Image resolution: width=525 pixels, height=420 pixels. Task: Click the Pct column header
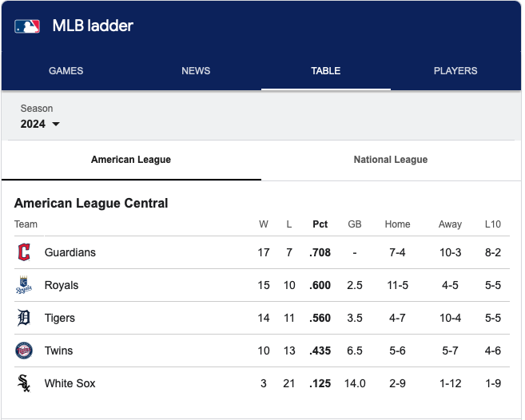320,224
